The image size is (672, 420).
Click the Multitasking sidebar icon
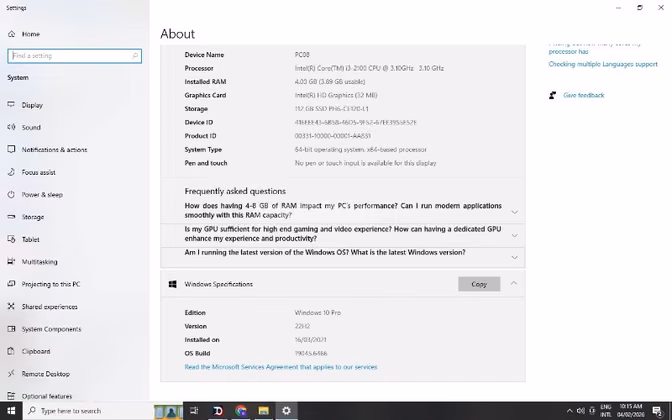coord(11,261)
